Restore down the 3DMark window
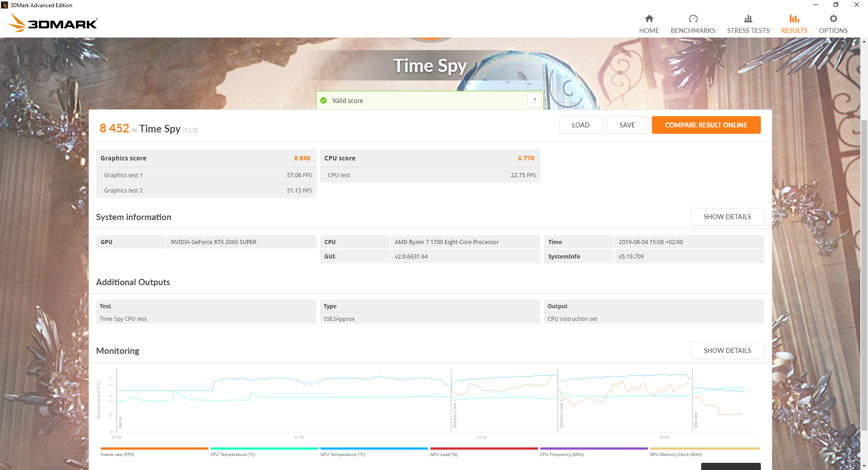 pyautogui.click(x=836, y=5)
